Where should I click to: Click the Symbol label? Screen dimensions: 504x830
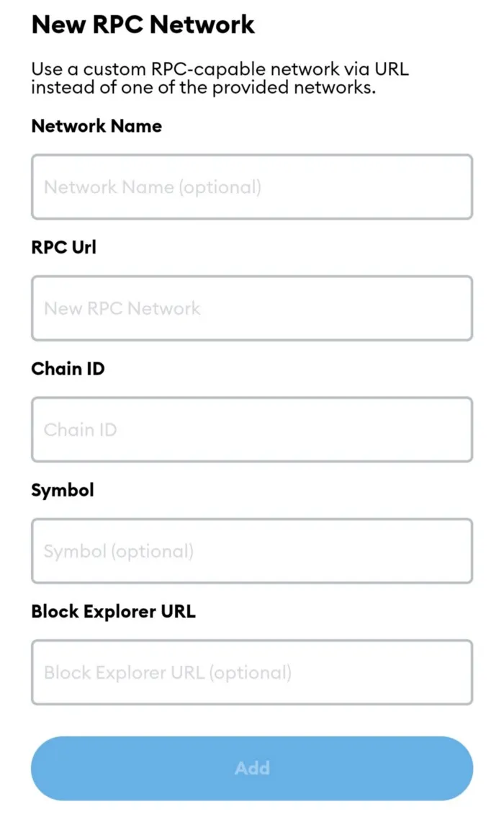(x=63, y=490)
